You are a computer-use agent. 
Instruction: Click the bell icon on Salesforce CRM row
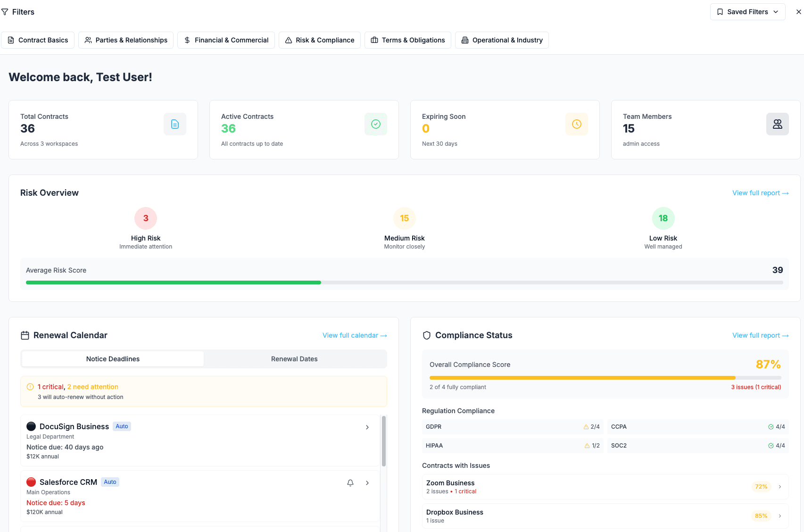[x=350, y=482]
